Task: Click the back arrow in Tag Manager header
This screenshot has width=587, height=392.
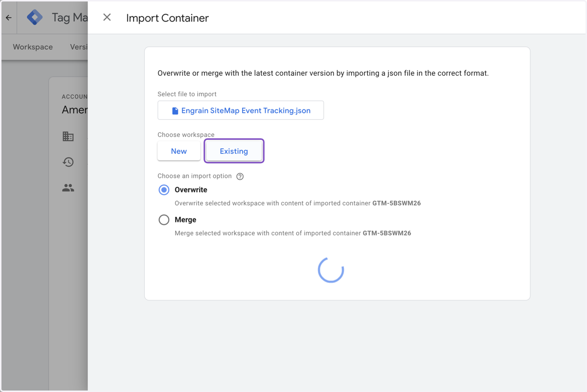Action: click(x=8, y=18)
